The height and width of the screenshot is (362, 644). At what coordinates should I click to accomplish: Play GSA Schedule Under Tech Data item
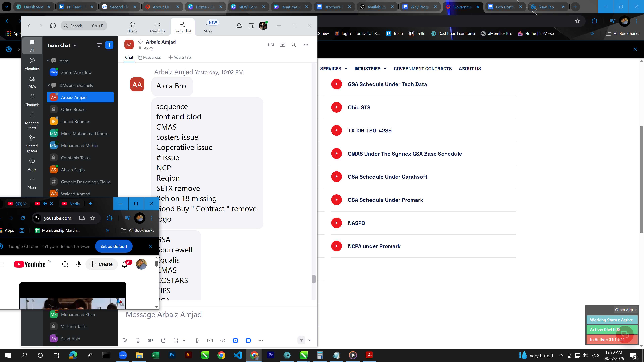(336, 84)
